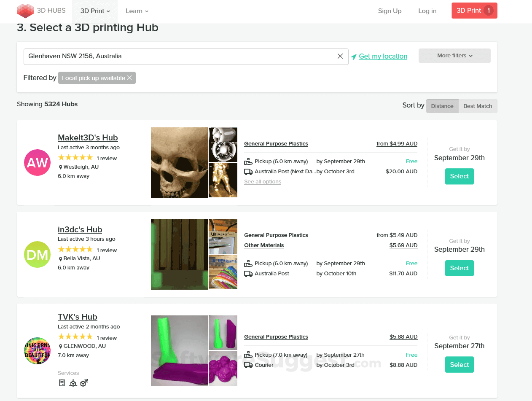Click the pickup hand-truck icon in MakeIt3D's listing
532x401 pixels.
click(x=248, y=161)
